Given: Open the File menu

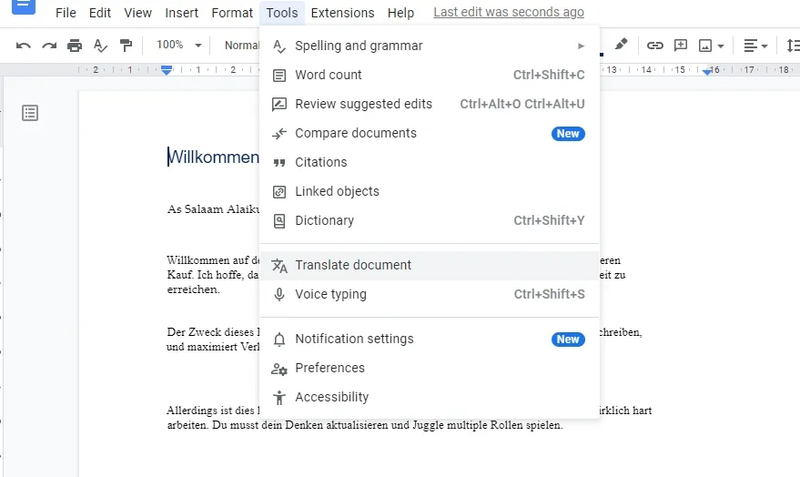Looking at the screenshot, I should point(66,13).
